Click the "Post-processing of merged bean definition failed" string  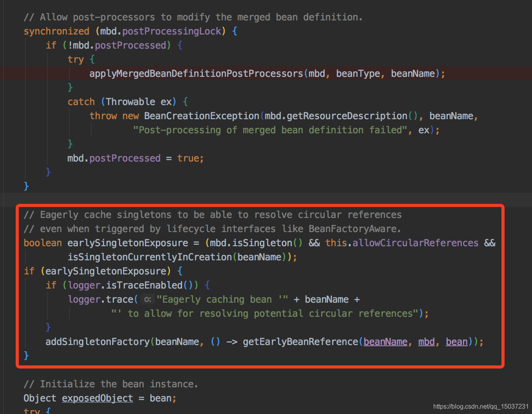click(x=270, y=130)
